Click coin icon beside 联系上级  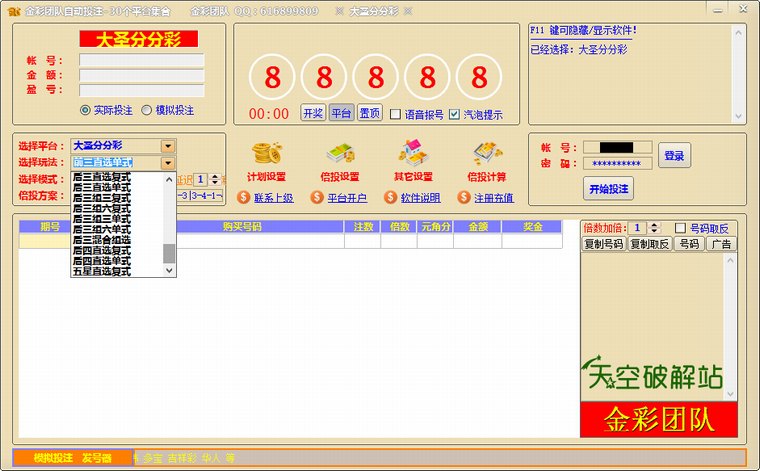tap(243, 197)
